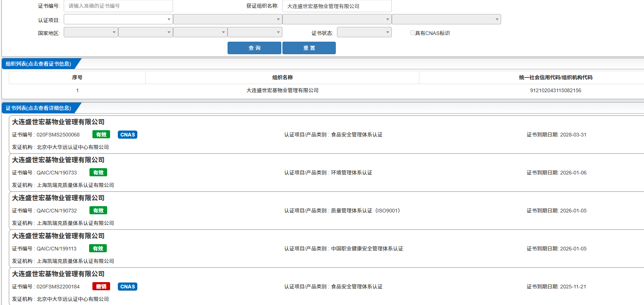644x305 pixels.
Task: Click the 重置 reset button
Action: (x=309, y=48)
